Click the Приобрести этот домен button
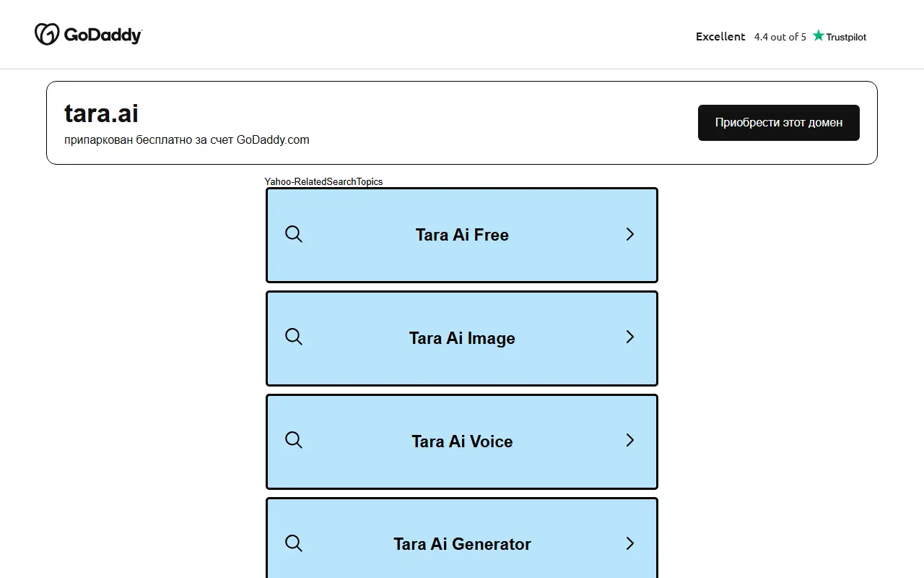Image resolution: width=924 pixels, height=578 pixels. coord(779,123)
